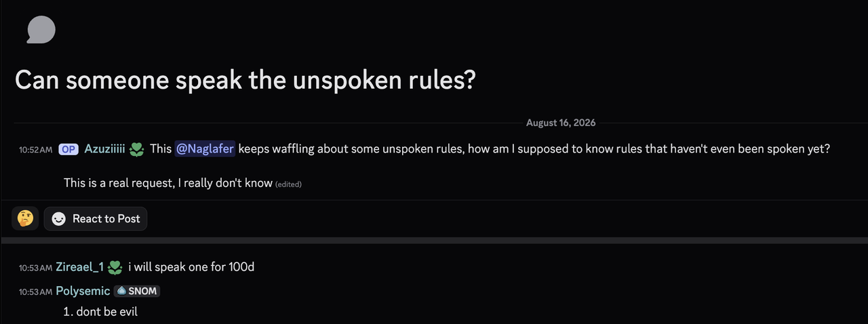Add the thinking face emoji reaction
The height and width of the screenshot is (324, 868).
25,219
